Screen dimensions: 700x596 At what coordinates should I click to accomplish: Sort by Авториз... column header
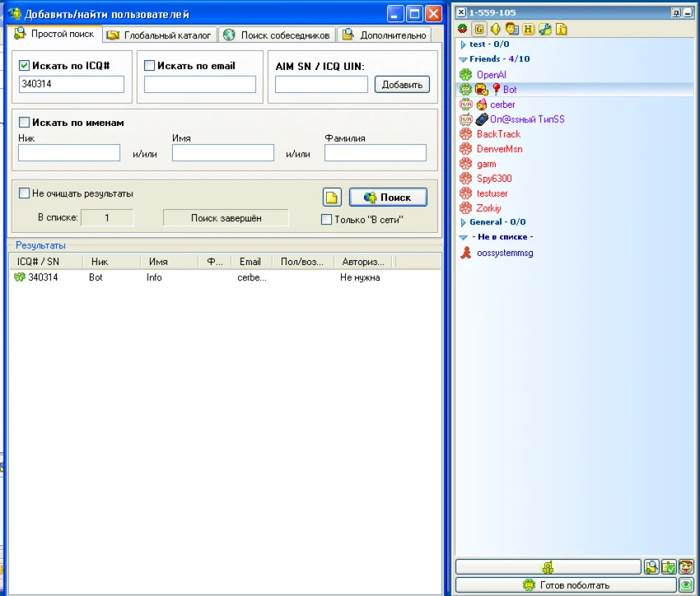(363, 262)
